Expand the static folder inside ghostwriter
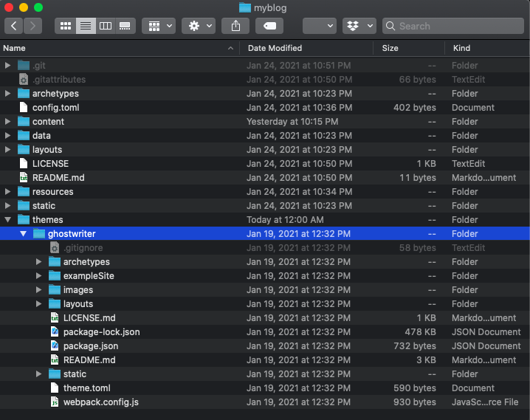This screenshot has width=530, height=420. (x=38, y=373)
